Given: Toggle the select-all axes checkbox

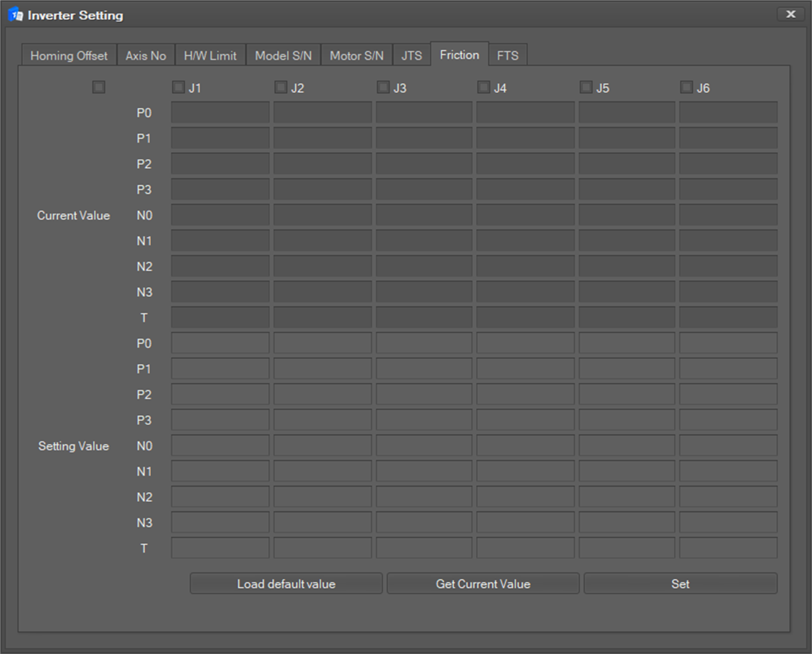Looking at the screenshot, I should click(98, 87).
